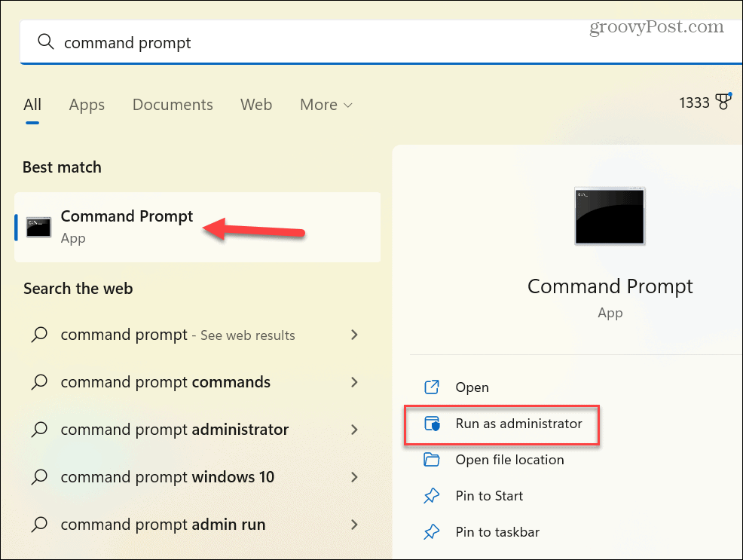Click the Pin to Start pin icon
Viewport: 743px width, 560px height.
433,496
